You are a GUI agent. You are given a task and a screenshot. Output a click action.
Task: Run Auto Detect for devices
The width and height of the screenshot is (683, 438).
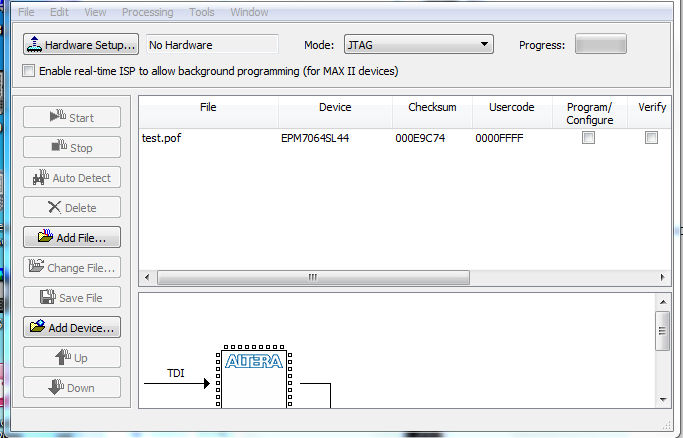72,177
